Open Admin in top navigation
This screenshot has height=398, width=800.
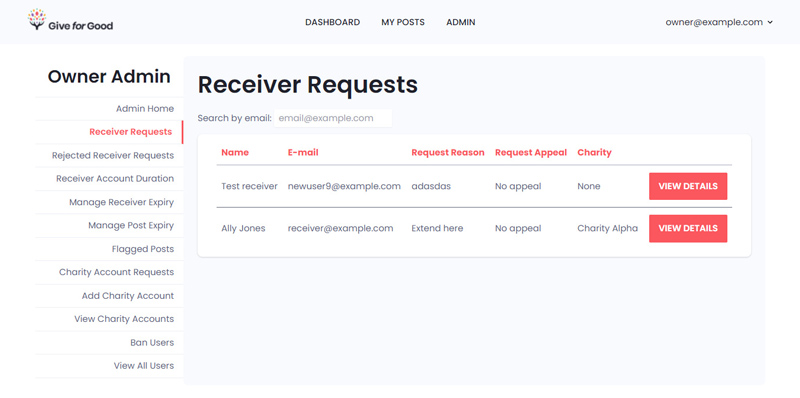coord(461,22)
